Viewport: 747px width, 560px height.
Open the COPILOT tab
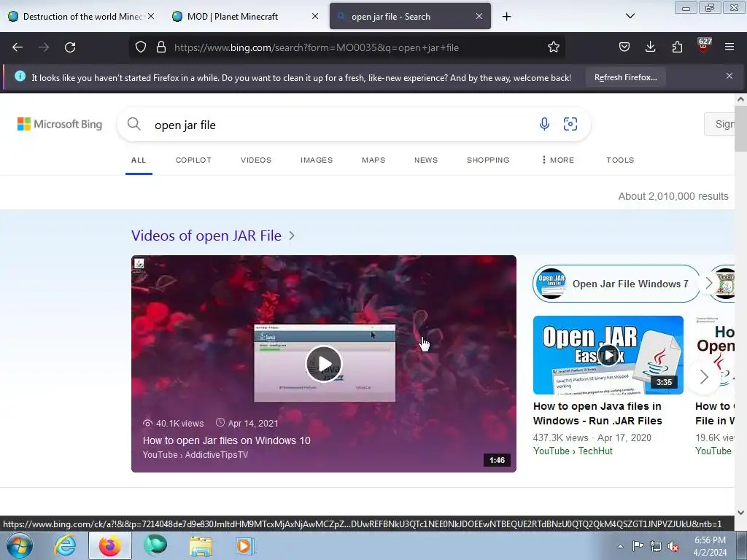[x=193, y=160]
